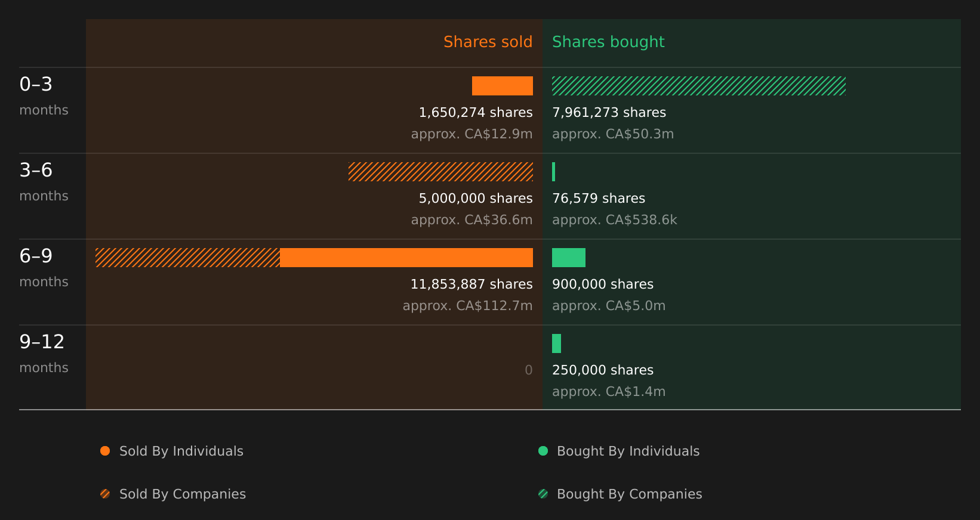The image size is (980, 520).
Task: Click the approx. CA$5.0m text
Action: (x=609, y=306)
